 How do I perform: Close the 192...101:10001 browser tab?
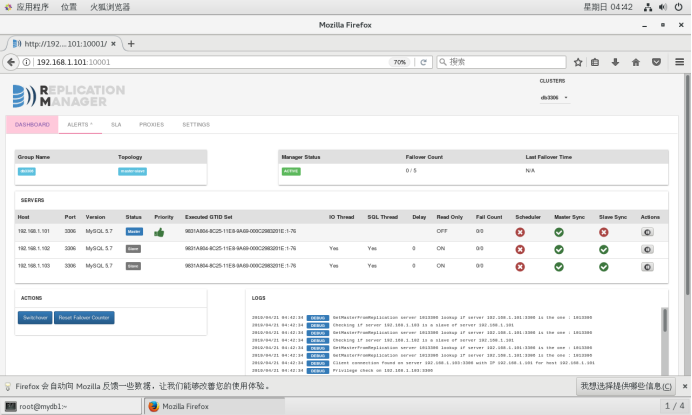[x=113, y=44]
